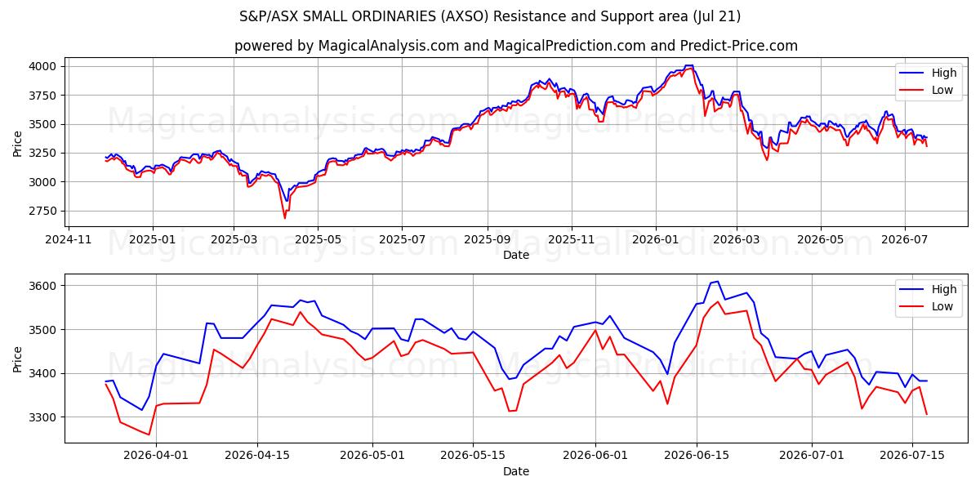
Task: Click the upper chart 'Price' axis label
Action: (18, 141)
